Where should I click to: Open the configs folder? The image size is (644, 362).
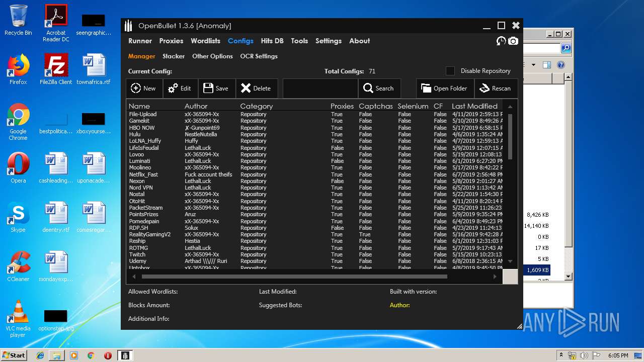[445, 88]
